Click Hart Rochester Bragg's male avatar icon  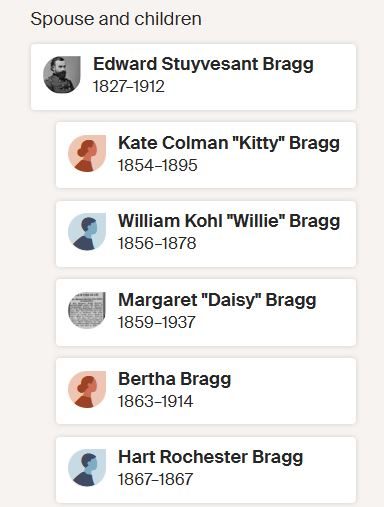(x=87, y=468)
